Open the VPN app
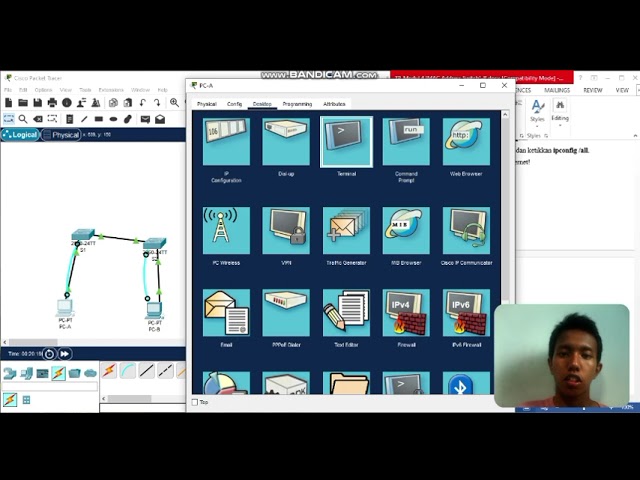 [286, 231]
